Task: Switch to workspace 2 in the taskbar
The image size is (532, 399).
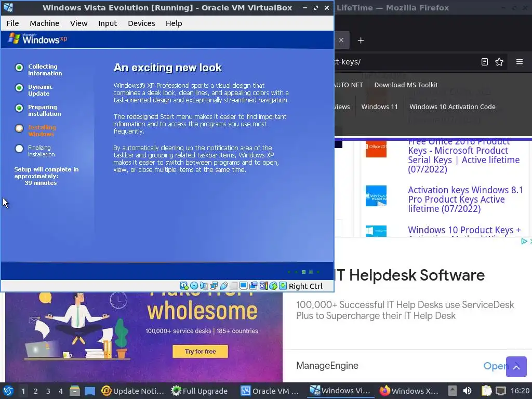Action: pyautogui.click(x=36, y=391)
